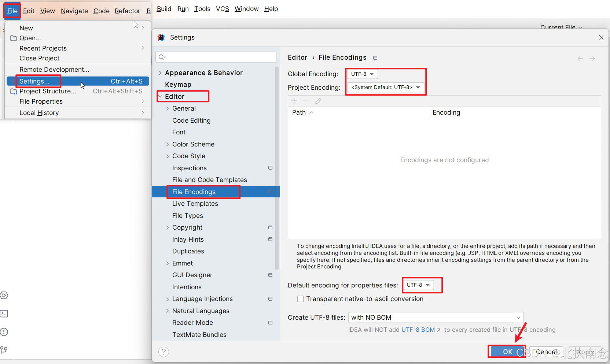The width and height of the screenshot is (610, 364).
Task: Open Default encoding for properties files dropdown
Action: (418, 285)
